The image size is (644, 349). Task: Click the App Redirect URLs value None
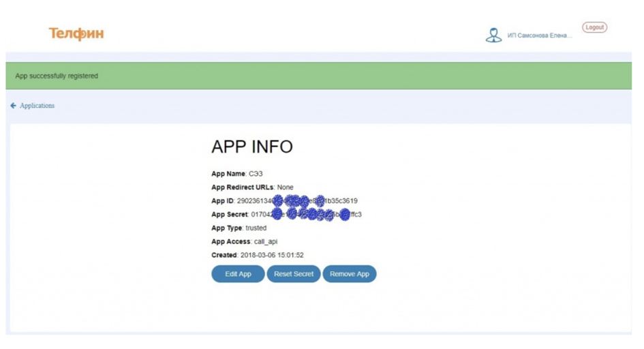(x=286, y=187)
